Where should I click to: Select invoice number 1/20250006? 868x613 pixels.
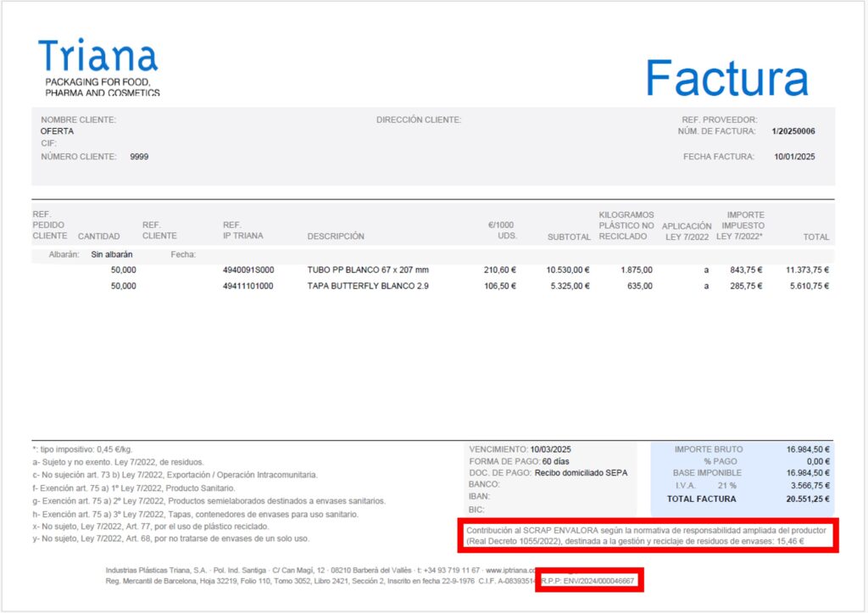pos(793,131)
